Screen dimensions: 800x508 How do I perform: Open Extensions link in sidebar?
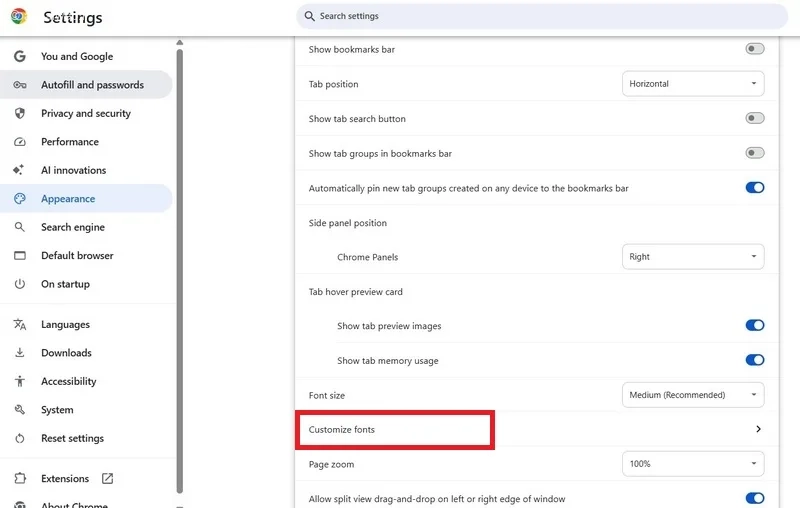[87, 478]
